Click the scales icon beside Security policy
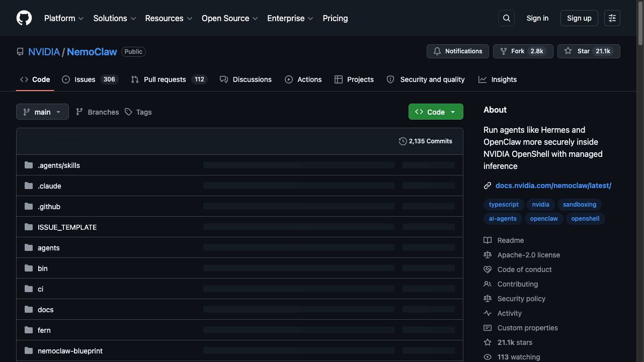 pyautogui.click(x=488, y=299)
